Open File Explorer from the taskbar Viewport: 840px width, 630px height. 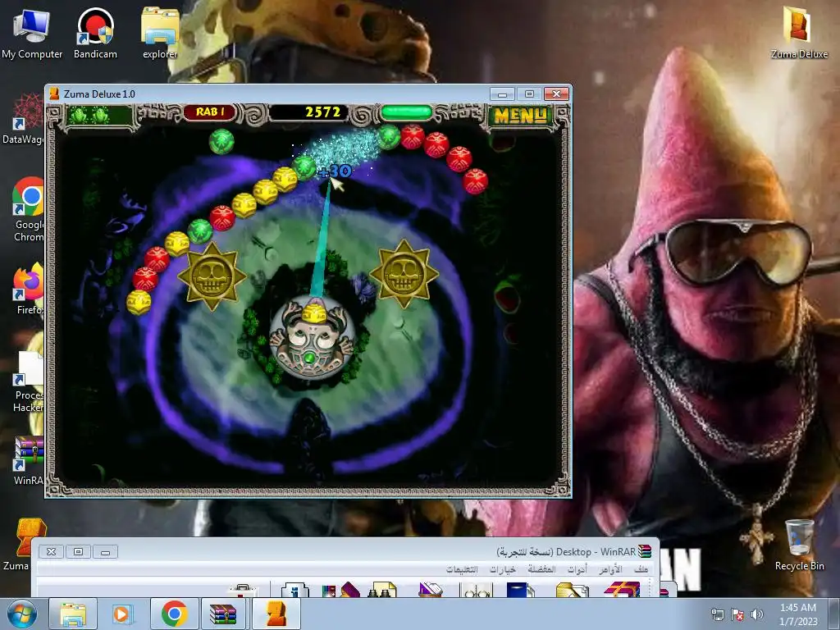(73, 614)
